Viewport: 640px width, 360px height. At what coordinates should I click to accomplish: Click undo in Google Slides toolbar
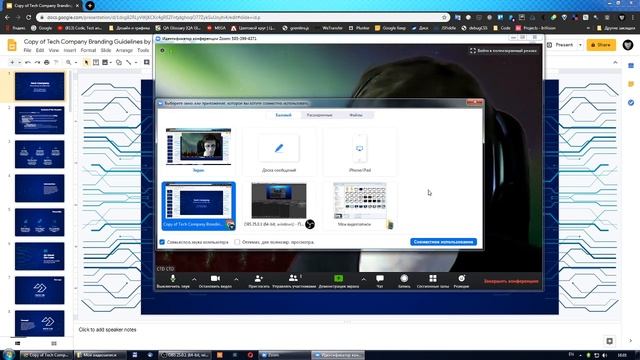(x=28, y=62)
